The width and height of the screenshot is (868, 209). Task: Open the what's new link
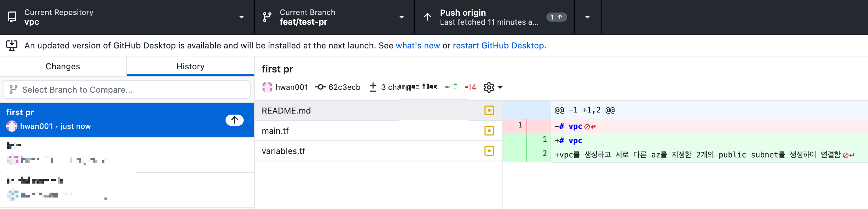point(418,46)
